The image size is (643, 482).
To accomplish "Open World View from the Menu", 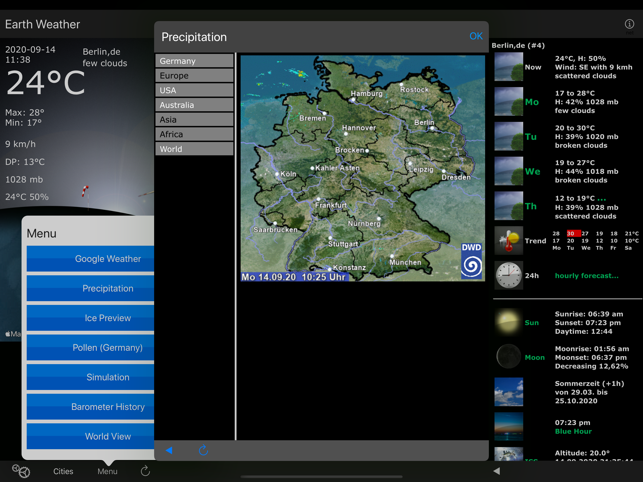I will [91, 436].
